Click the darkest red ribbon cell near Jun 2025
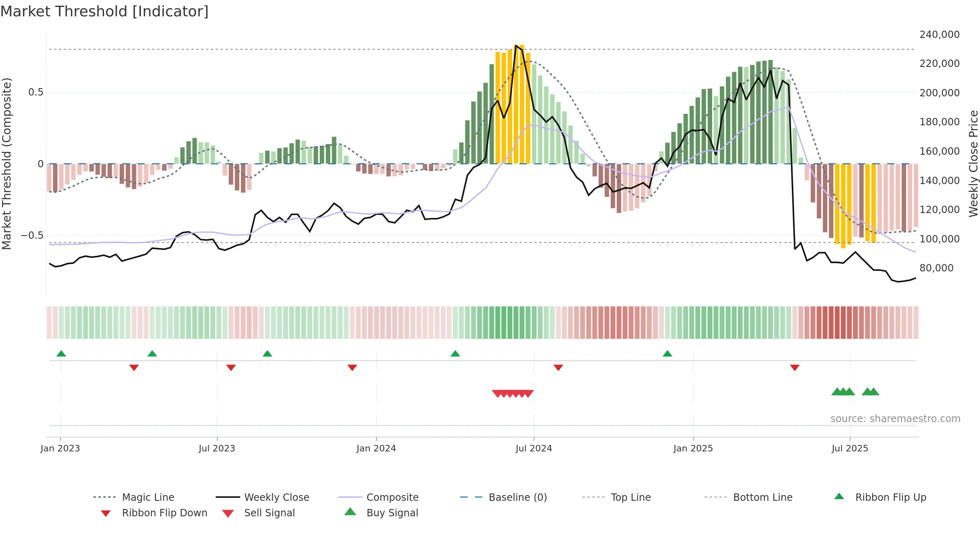 tap(837, 322)
